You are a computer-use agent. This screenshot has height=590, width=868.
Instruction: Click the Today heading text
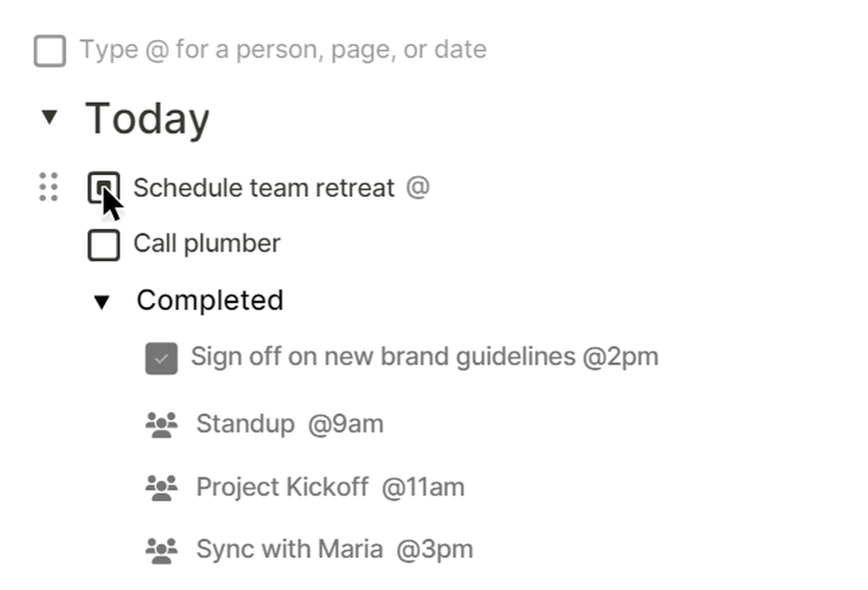click(x=148, y=119)
